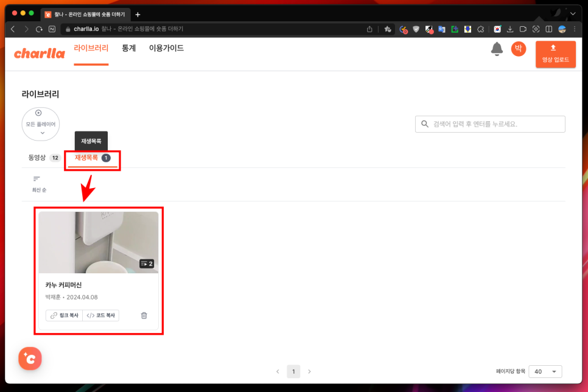Open the browser three-dot menu
Viewport: 588px width, 392px height.
575,29
